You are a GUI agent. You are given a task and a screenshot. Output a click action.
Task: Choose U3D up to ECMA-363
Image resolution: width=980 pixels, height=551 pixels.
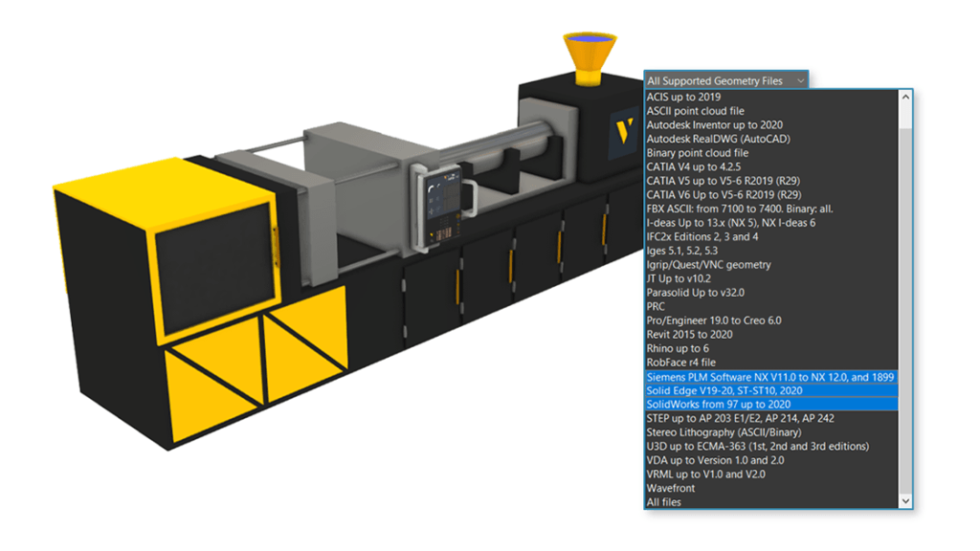(772, 446)
